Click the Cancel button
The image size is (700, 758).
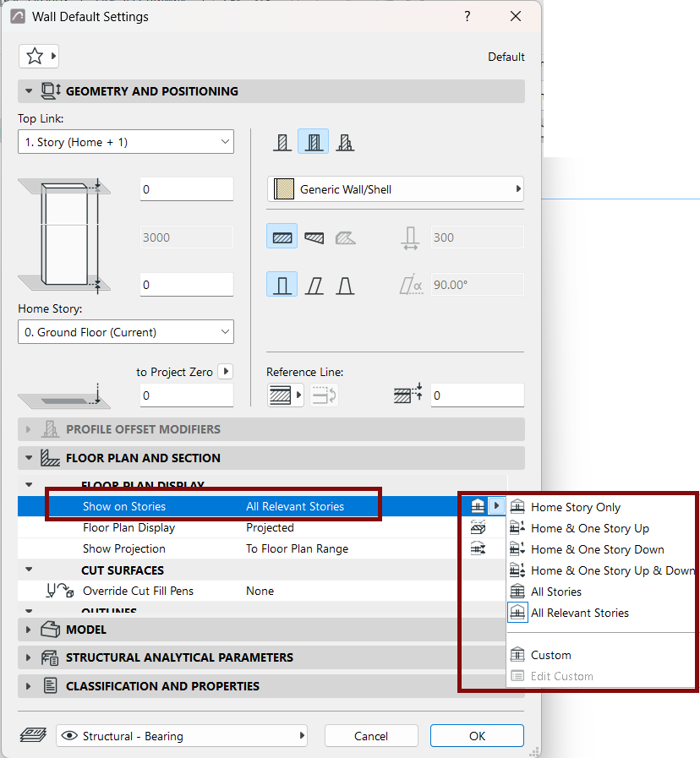pyautogui.click(x=371, y=736)
